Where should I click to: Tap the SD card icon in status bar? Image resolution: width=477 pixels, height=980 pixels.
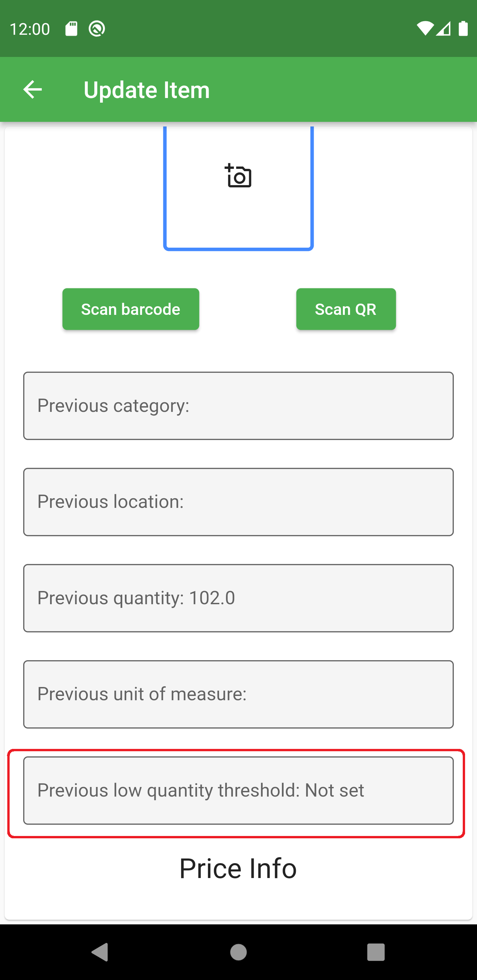(71, 28)
